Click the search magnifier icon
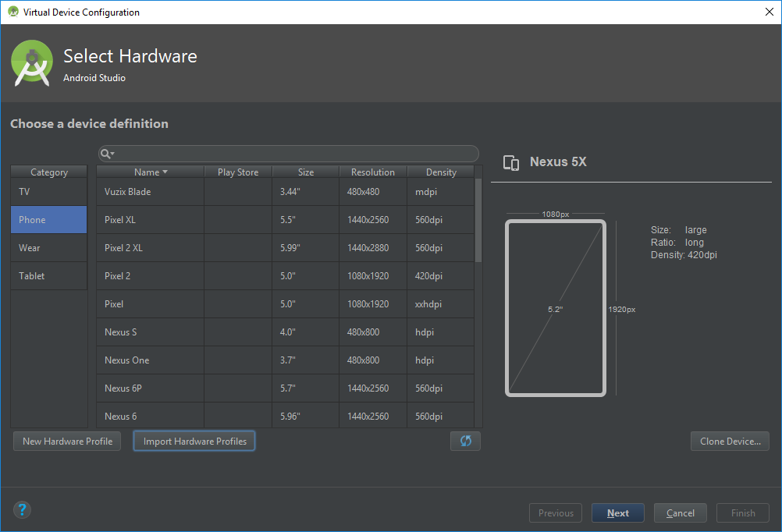 [107, 154]
